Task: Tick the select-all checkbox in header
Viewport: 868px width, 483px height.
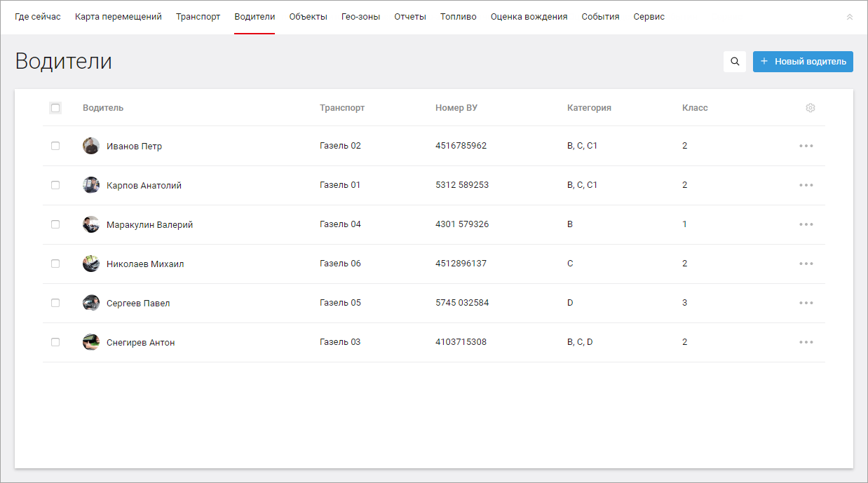Action: coord(55,108)
